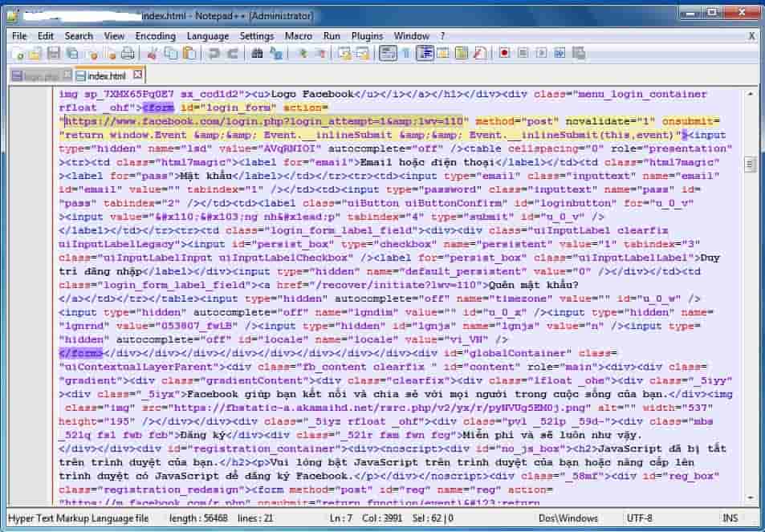Click 'length : 56468' in status bar
This screenshot has width=765, height=532.
198,518
